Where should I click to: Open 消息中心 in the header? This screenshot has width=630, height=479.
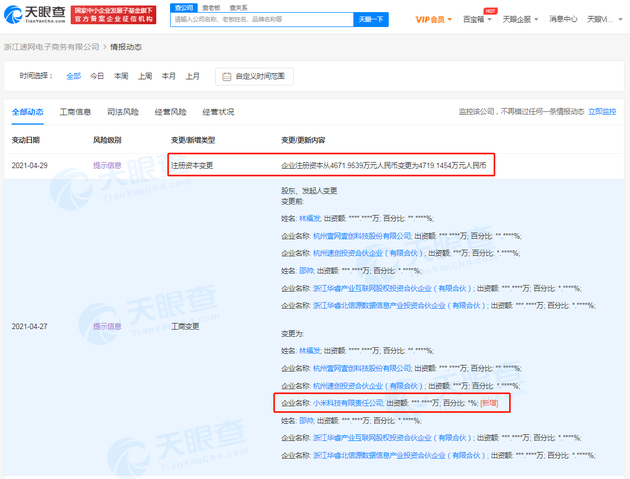tap(563, 19)
